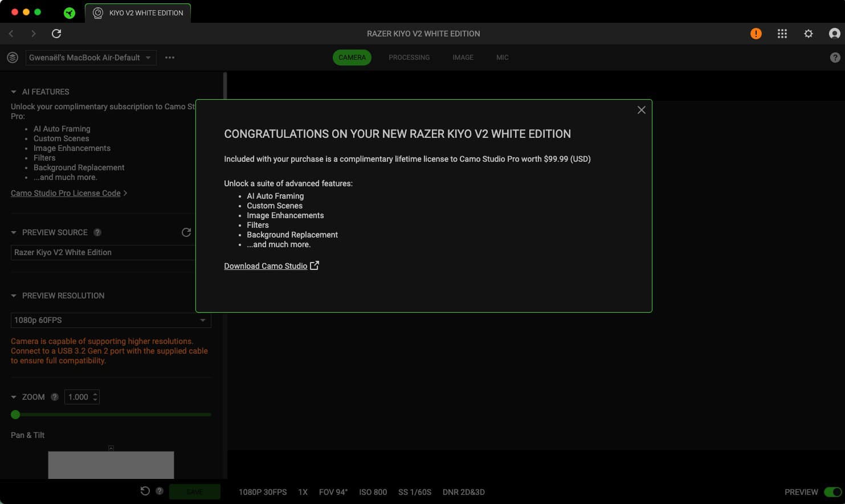Viewport: 845px width, 504px height.
Task: Open the 1080p 60FPS resolution dropdown
Action: pos(111,320)
